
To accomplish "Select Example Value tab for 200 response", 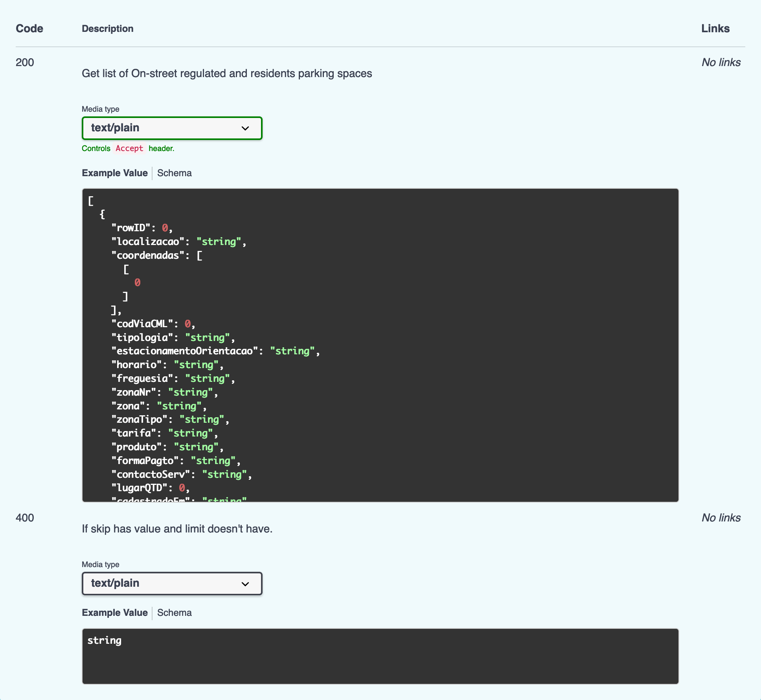I will click(x=115, y=173).
